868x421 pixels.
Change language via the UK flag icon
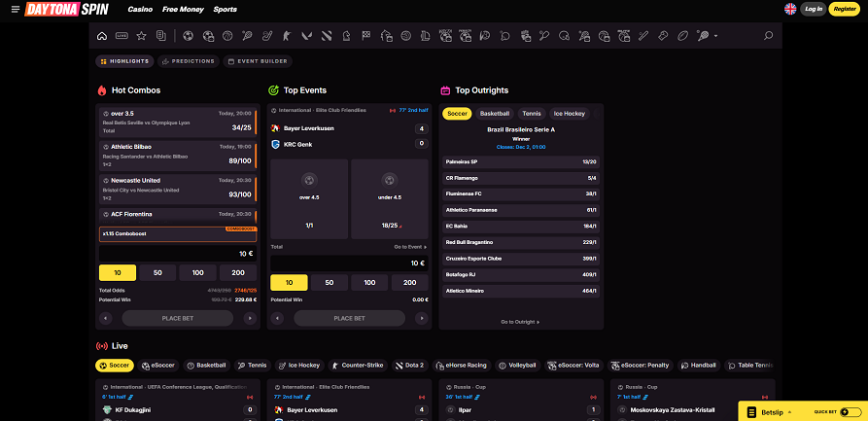tap(790, 9)
